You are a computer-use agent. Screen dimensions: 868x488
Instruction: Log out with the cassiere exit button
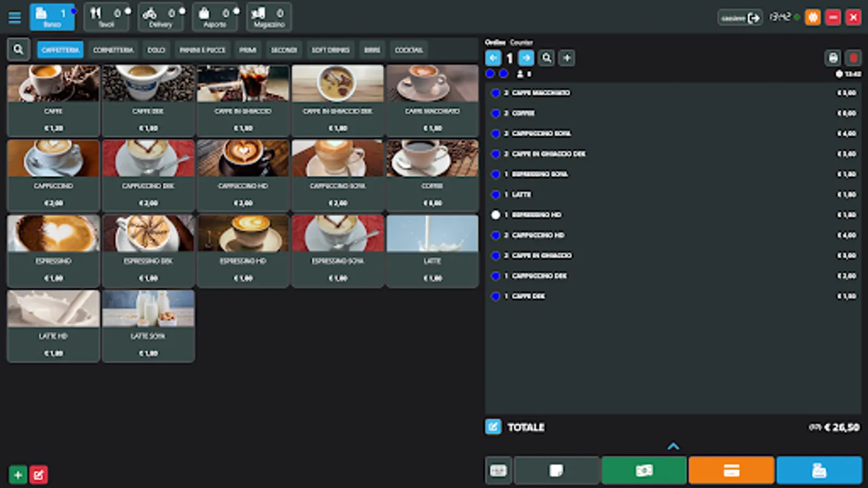741,18
